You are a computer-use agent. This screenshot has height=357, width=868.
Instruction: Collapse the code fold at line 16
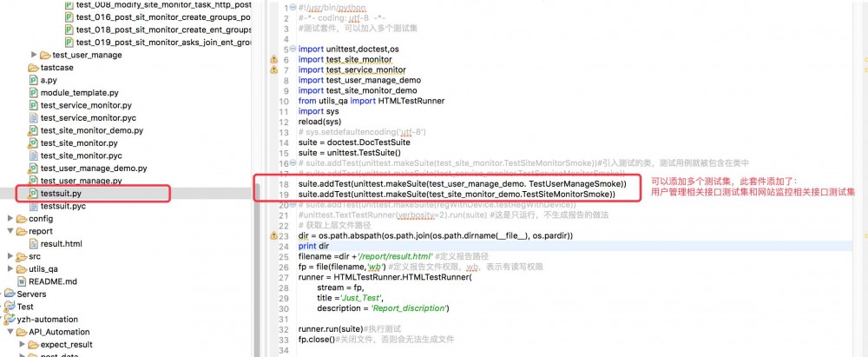click(294, 163)
